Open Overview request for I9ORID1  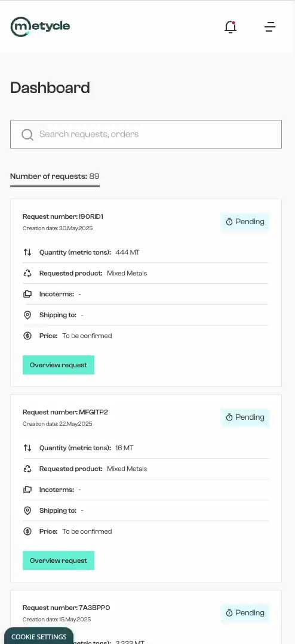59,365
